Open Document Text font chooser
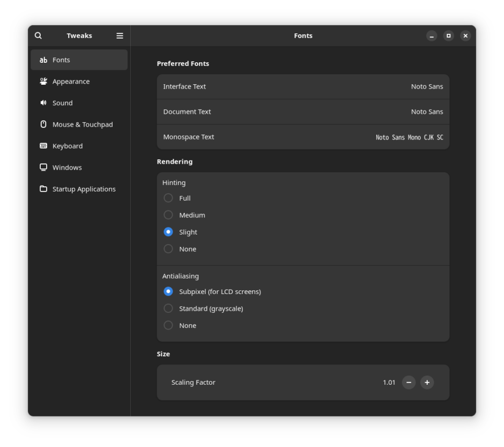This screenshot has height=447, width=504. (x=303, y=112)
